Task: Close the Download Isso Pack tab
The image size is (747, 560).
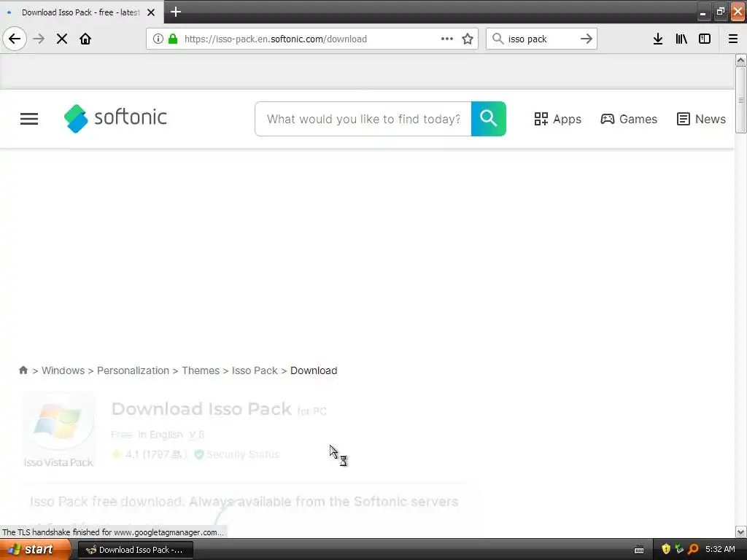Action: pyautogui.click(x=151, y=12)
